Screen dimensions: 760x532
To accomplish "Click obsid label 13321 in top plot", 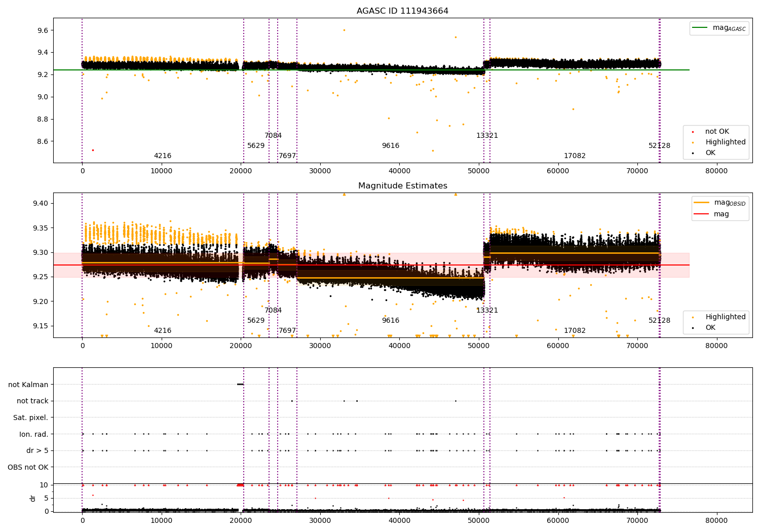I will point(487,136).
